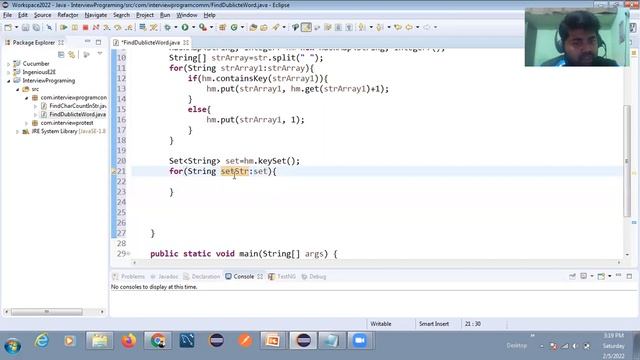Expand the IngeniousE2E project
The height and width of the screenshot is (360, 640).
coord(9,72)
